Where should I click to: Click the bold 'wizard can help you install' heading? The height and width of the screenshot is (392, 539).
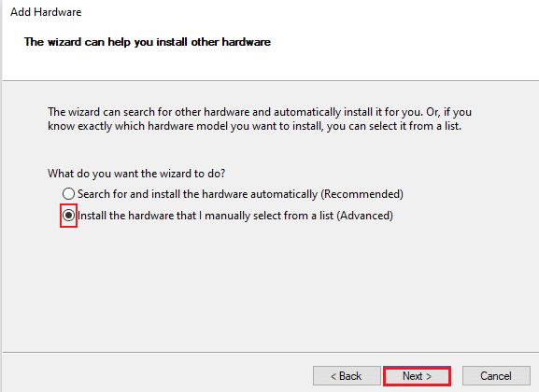pos(148,42)
